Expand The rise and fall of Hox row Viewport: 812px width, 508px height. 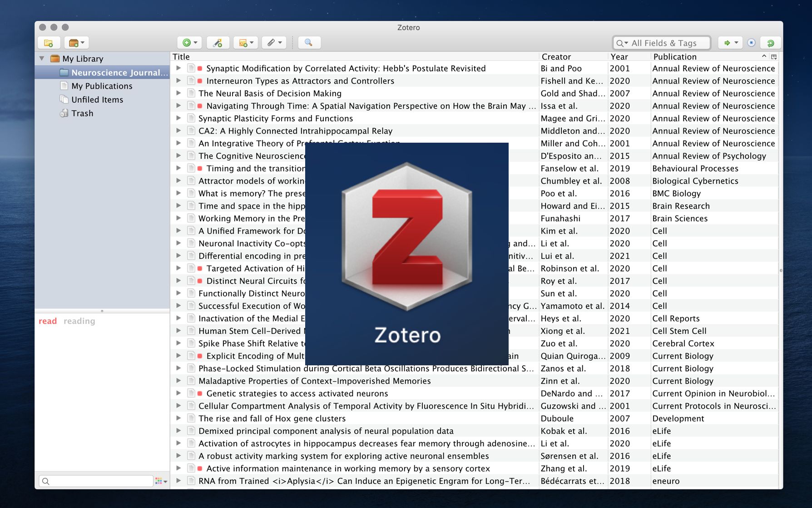[179, 418]
